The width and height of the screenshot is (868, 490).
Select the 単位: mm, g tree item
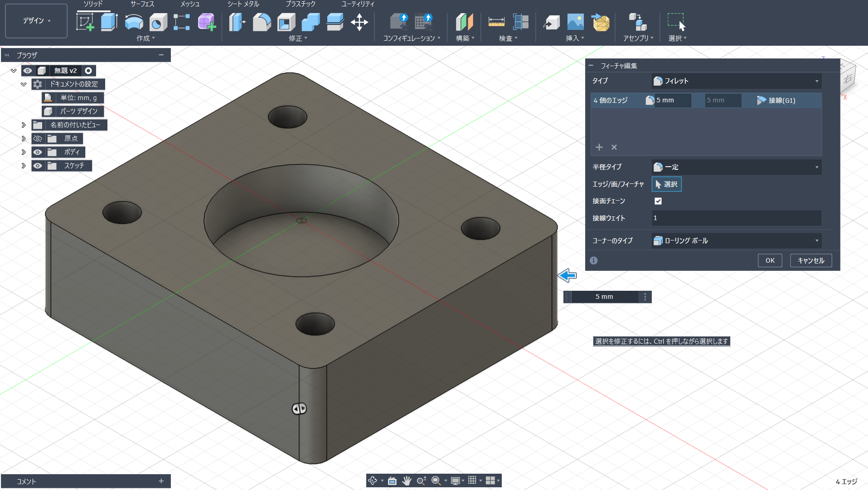[x=73, y=98]
